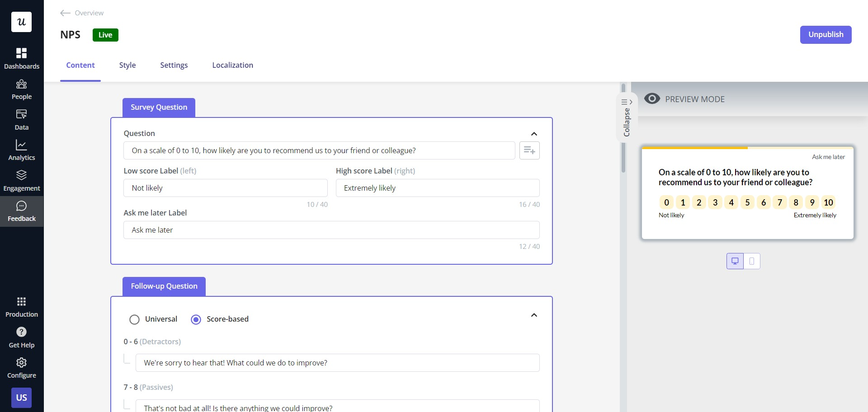Collapse the Question section

tap(533, 134)
